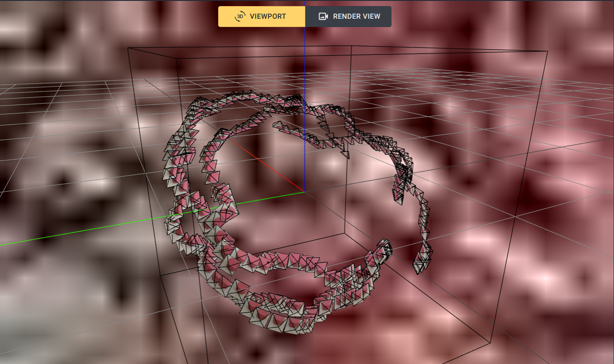The width and height of the screenshot is (614, 364).
Task: Switch to the RENDER VIEW tab
Action: (x=348, y=16)
